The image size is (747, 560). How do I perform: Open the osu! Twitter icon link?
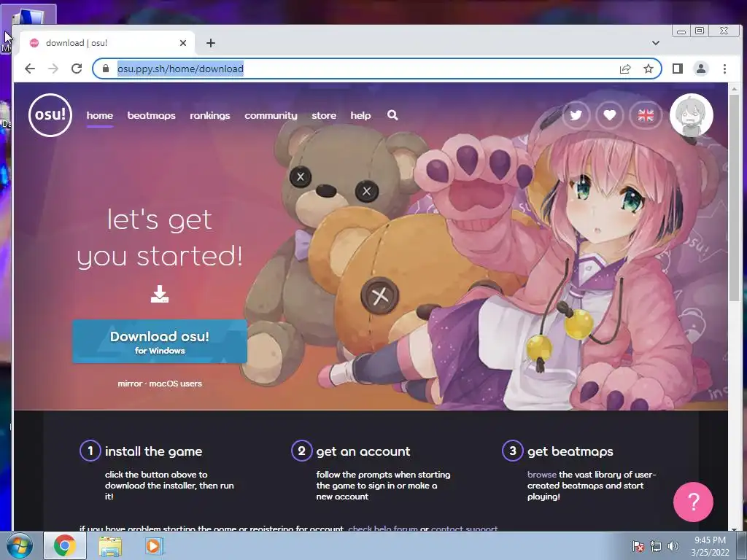click(x=576, y=115)
